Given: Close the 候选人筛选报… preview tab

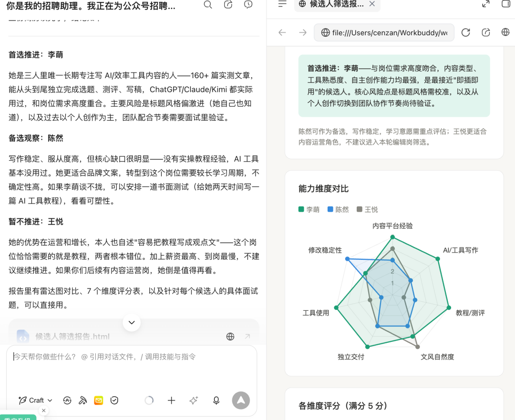Looking at the screenshot, I should click(x=372, y=4).
